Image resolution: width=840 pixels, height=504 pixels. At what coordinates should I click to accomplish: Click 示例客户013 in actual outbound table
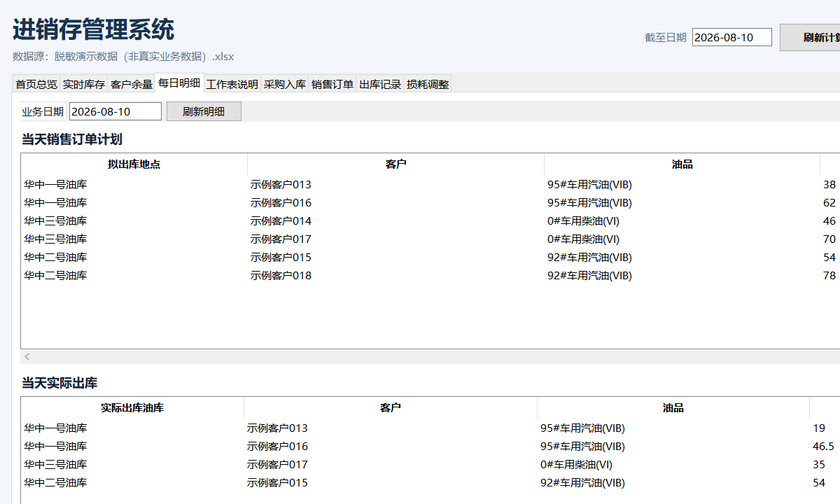coord(277,428)
